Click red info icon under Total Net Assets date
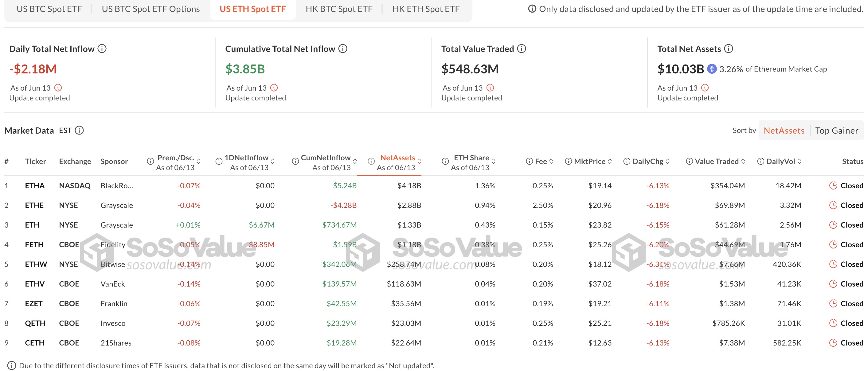The image size is (868, 371). click(x=705, y=88)
